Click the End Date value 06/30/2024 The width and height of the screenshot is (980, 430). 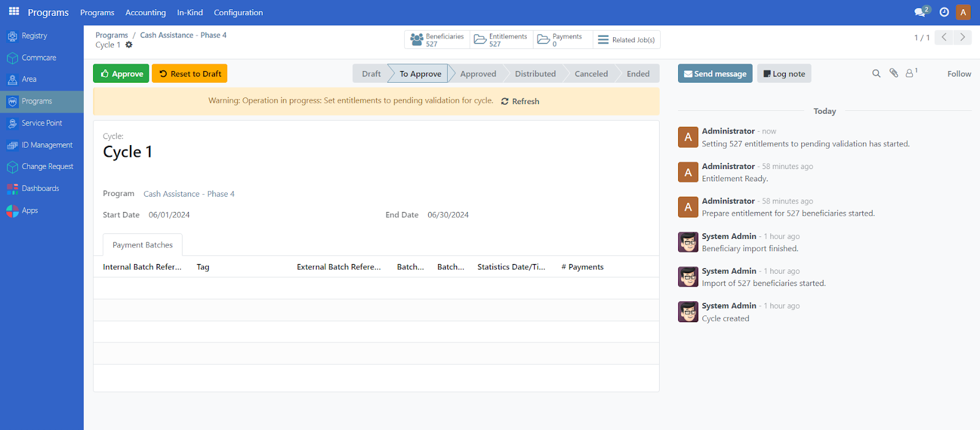pos(448,215)
